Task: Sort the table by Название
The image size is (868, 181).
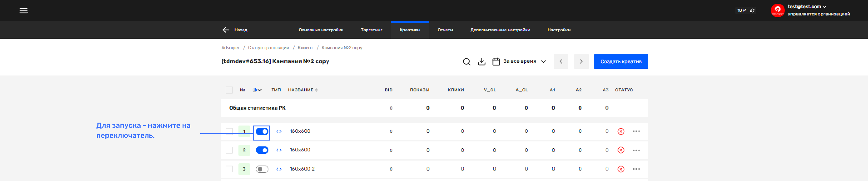Action: tap(303, 90)
